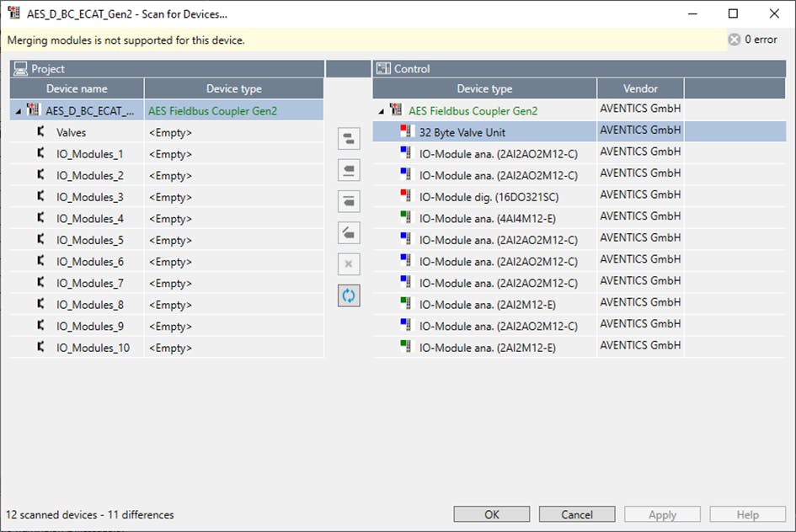
Task: Select IO-Module ana. (4AI4M12-E) in Control list
Action: [488, 219]
